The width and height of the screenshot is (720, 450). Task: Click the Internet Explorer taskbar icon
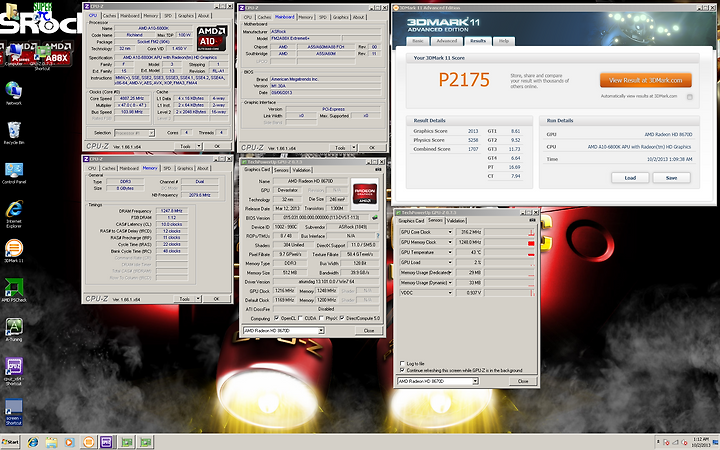(33, 442)
